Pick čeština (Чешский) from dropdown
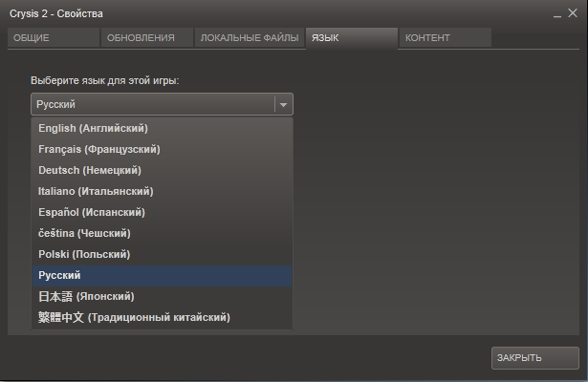The width and height of the screenshot is (588, 382). 162,233
